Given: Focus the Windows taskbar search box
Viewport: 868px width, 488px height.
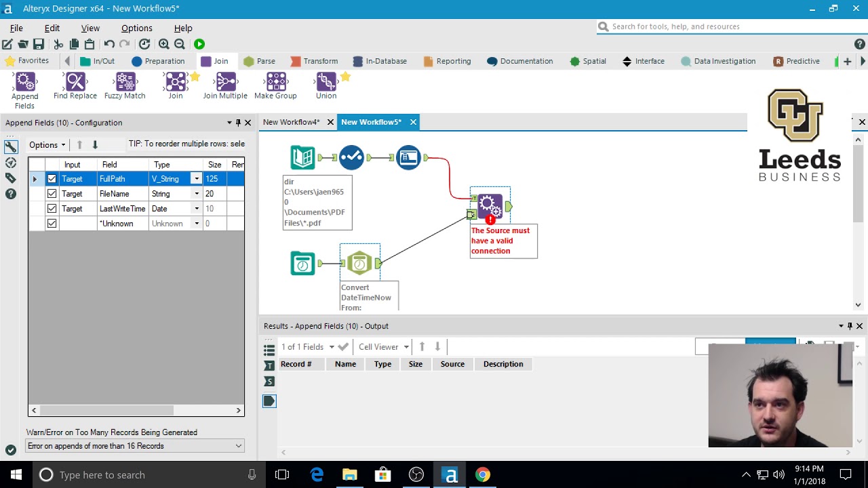Looking at the screenshot, I should 147,474.
